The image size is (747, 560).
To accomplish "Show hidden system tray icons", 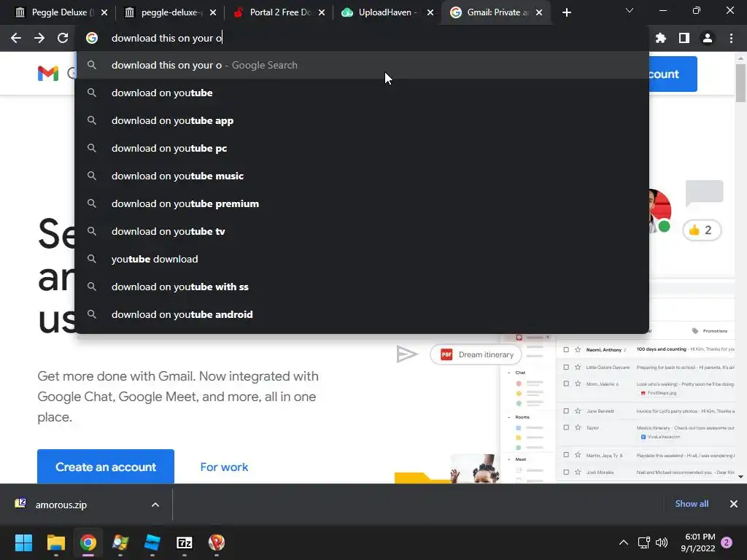I will [x=623, y=542].
